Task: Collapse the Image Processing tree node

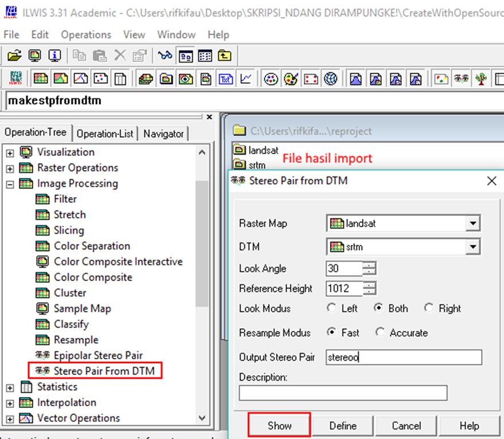Action: (10, 184)
